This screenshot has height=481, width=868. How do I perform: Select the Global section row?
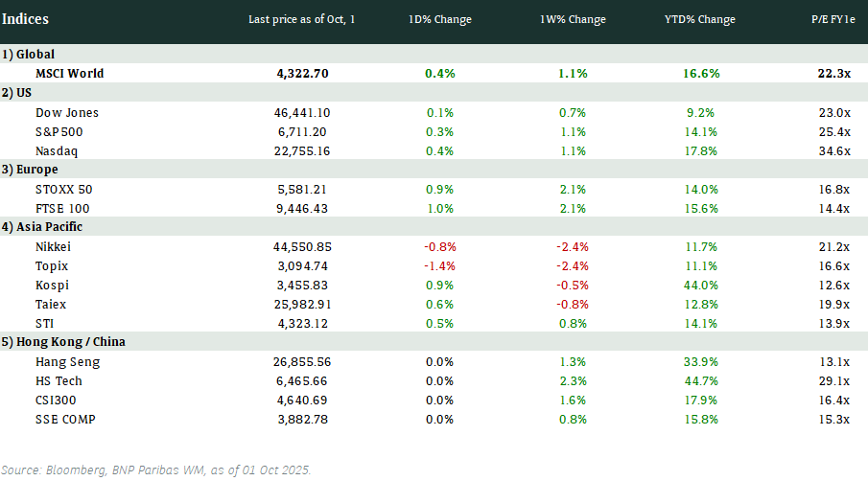pos(29,55)
